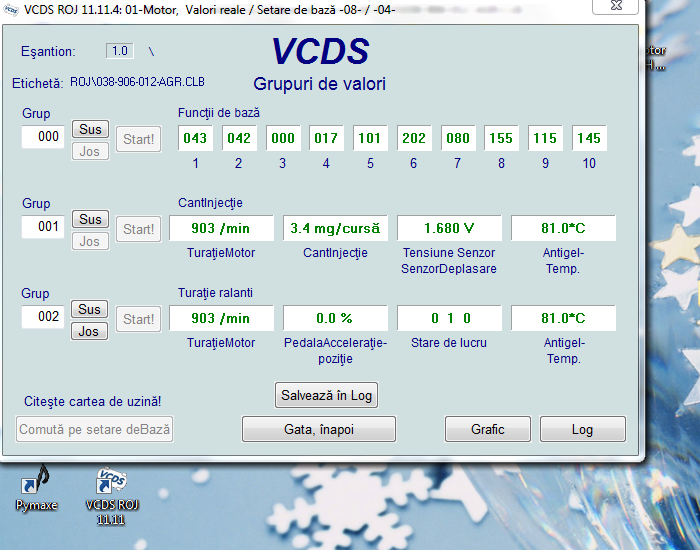The height and width of the screenshot is (550, 700).
Task: Focus the group number field 001
Action: point(43,227)
